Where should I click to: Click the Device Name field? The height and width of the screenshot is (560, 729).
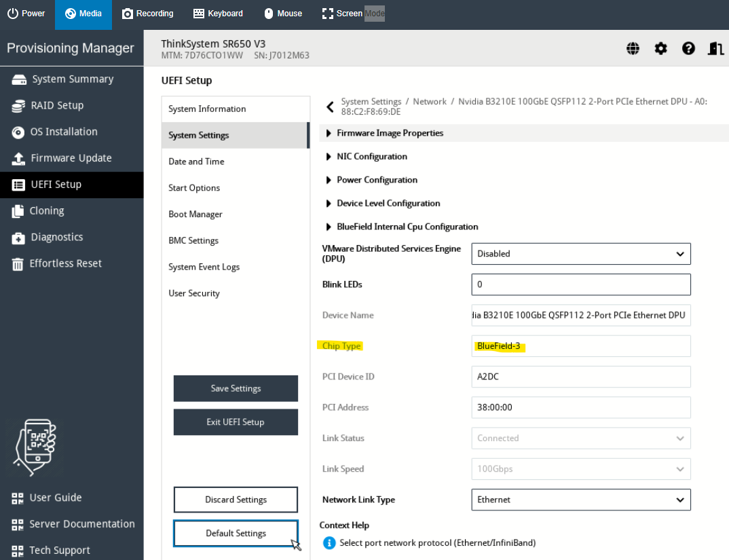[x=581, y=316]
